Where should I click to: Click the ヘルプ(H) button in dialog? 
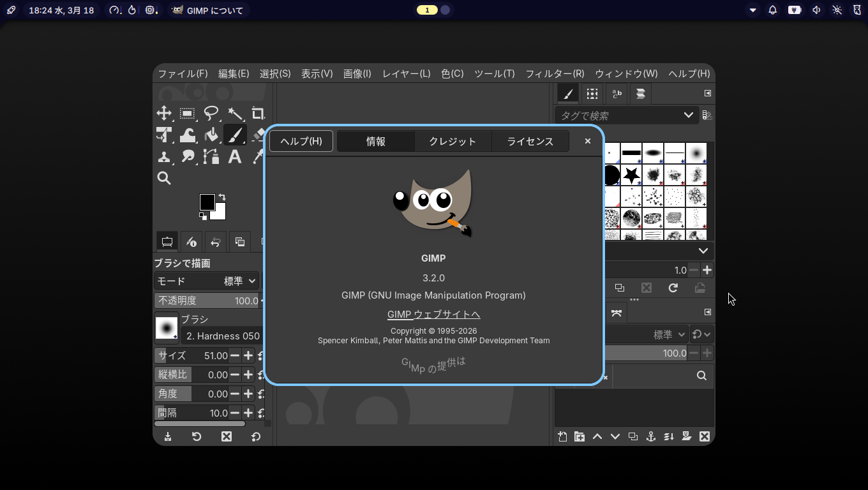[301, 141]
